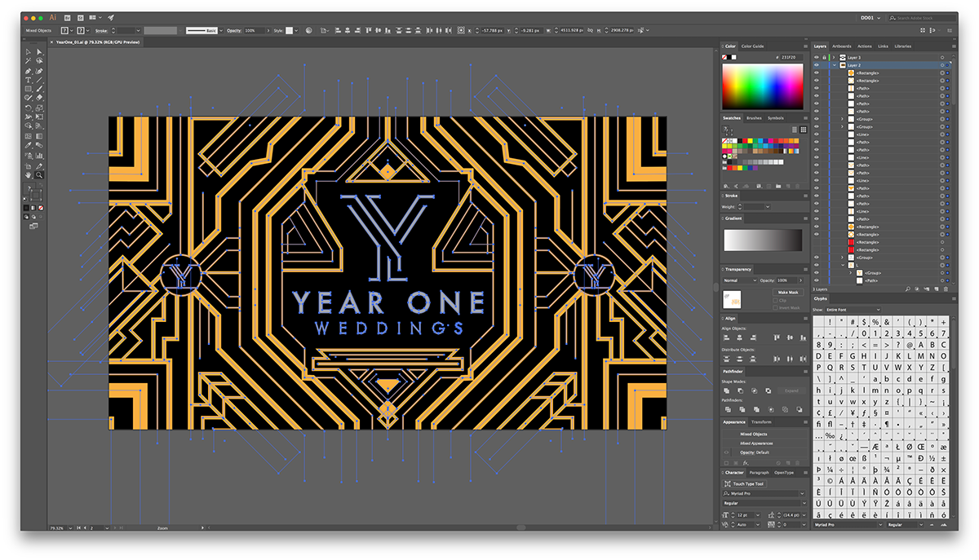
Task: Click the Make Mask button
Action: (x=788, y=293)
